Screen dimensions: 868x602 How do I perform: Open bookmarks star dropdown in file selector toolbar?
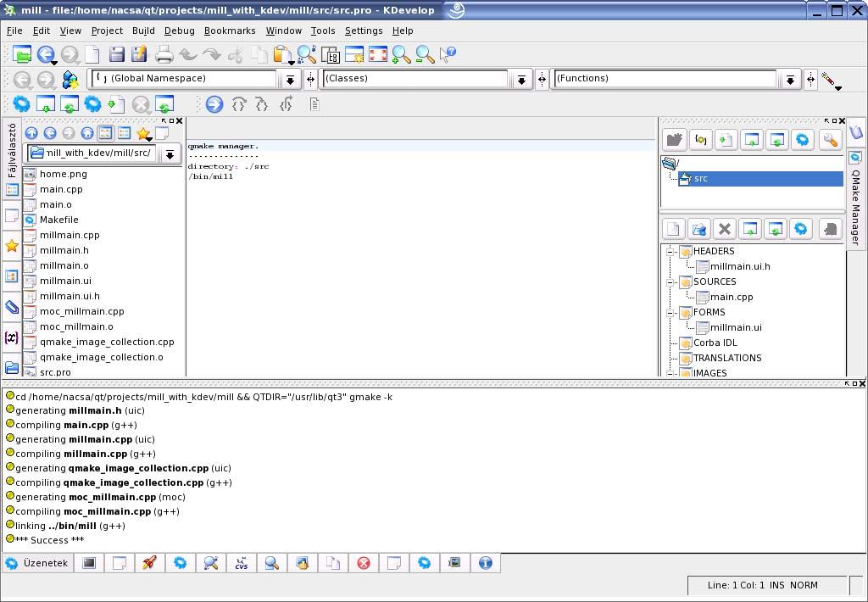[x=144, y=134]
